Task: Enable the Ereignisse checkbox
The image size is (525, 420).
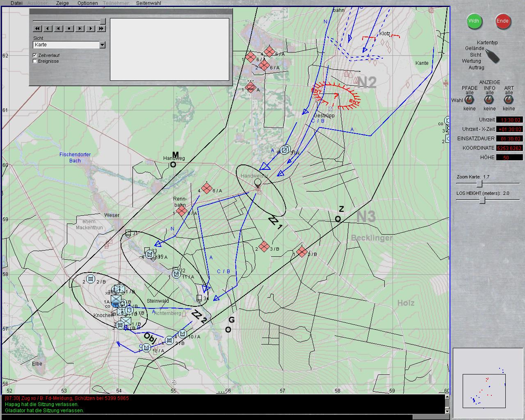Action: [35, 61]
